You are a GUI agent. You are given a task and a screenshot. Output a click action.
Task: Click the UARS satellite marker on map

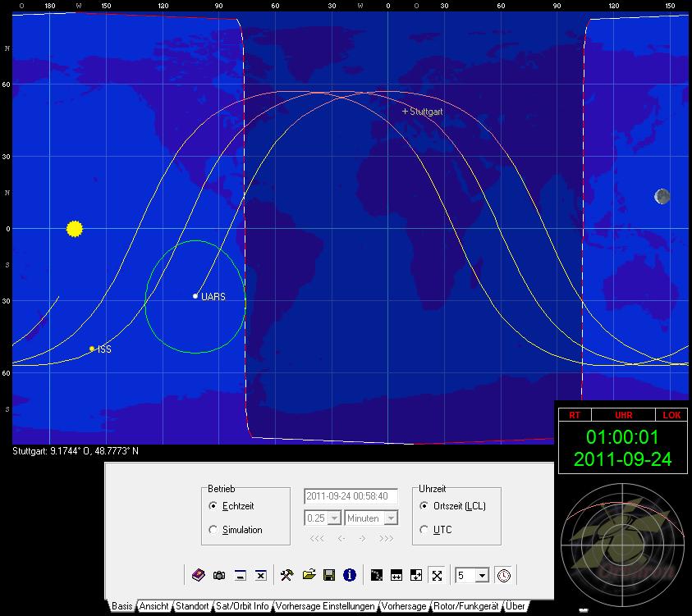point(195,296)
